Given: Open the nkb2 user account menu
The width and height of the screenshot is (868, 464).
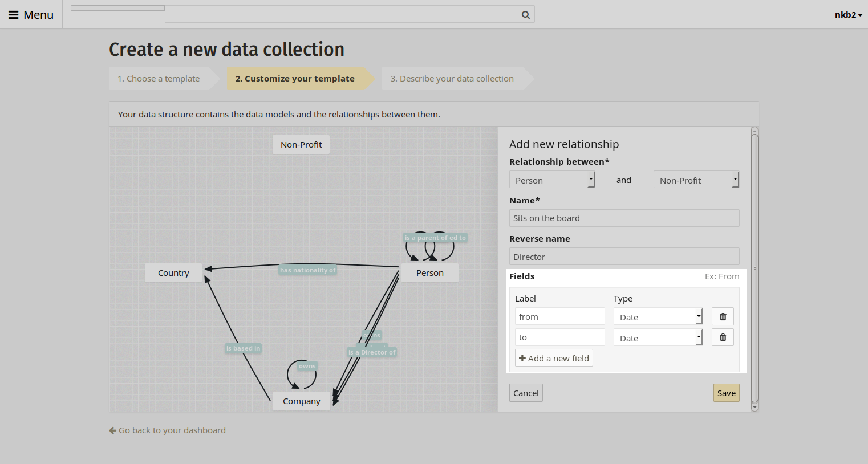Looking at the screenshot, I should [x=848, y=15].
